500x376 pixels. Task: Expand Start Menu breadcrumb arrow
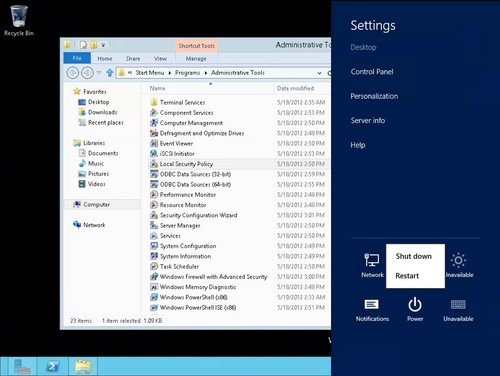(x=170, y=73)
